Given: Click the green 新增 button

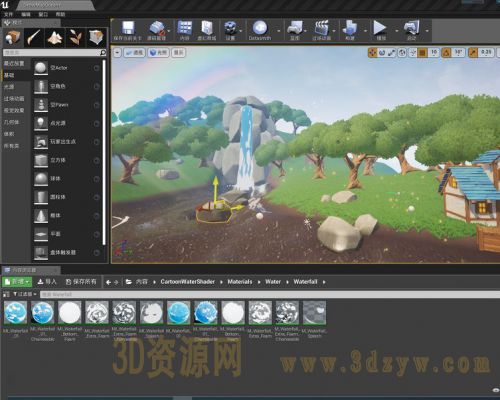Looking at the screenshot, I should [x=17, y=282].
